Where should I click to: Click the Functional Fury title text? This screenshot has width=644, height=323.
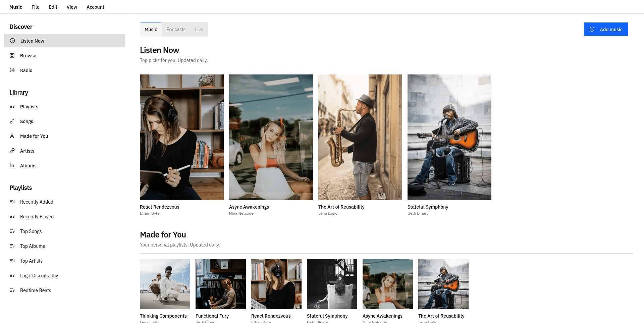(x=212, y=316)
